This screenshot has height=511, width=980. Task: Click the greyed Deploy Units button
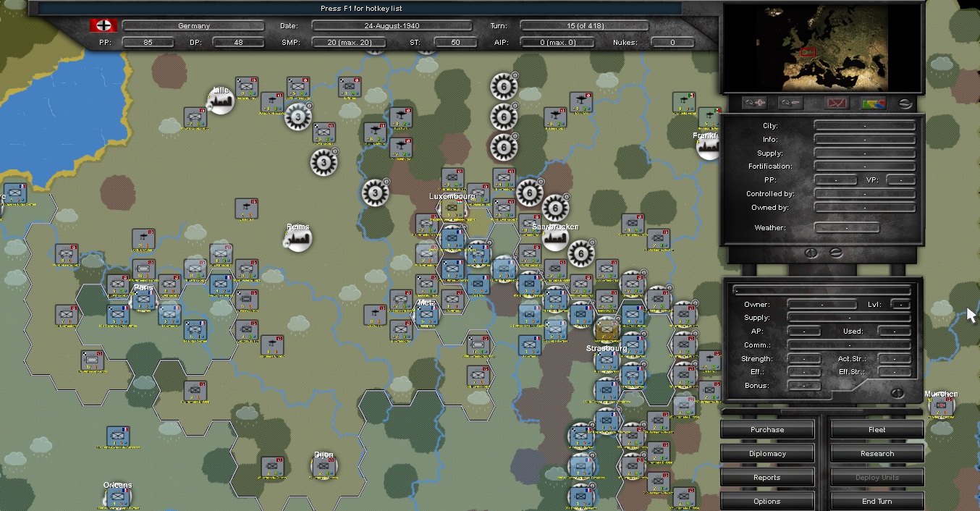pyautogui.click(x=876, y=478)
